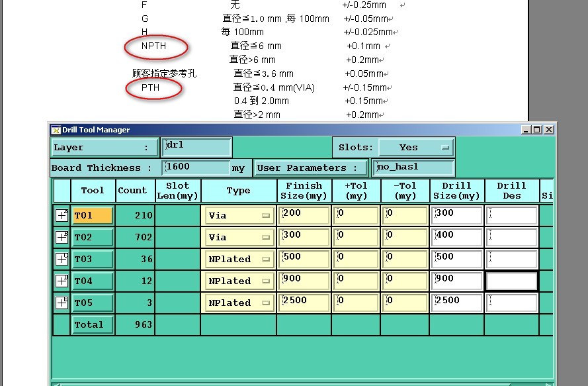Open the Slots Yes dropdown
The width and height of the screenshot is (588, 386).
pos(416,148)
